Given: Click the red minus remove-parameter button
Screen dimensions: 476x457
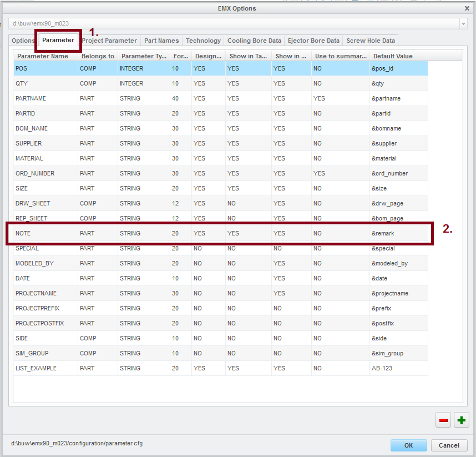Looking at the screenshot, I should (x=443, y=420).
